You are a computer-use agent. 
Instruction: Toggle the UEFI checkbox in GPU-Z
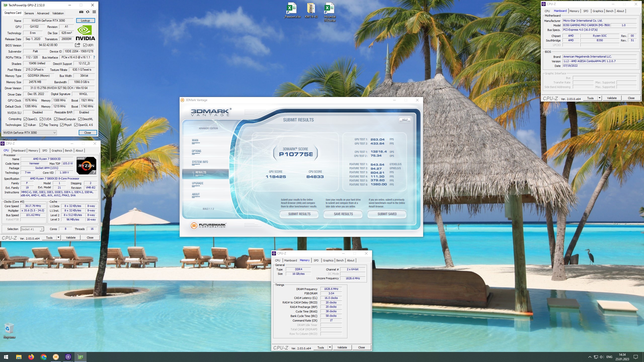point(85,45)
